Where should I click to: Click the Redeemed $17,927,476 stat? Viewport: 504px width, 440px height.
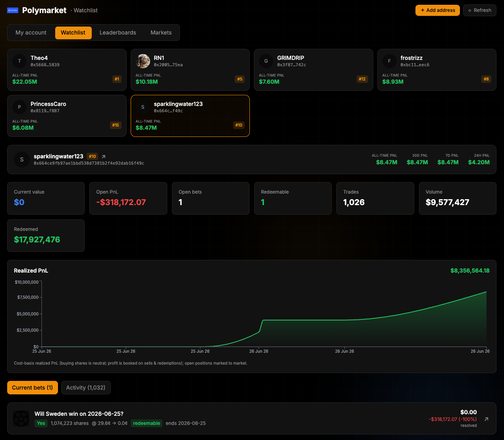pyautogui.click(x=46, y=236)
